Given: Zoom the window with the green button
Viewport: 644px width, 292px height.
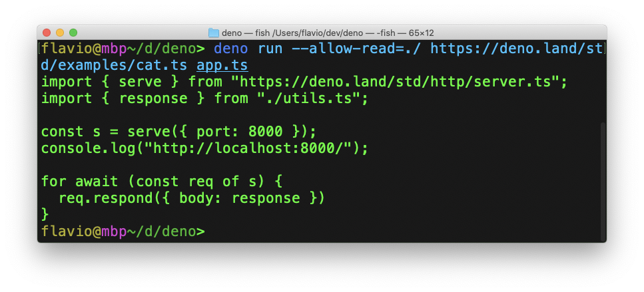Looking at the screenshot, I should 73,33.
